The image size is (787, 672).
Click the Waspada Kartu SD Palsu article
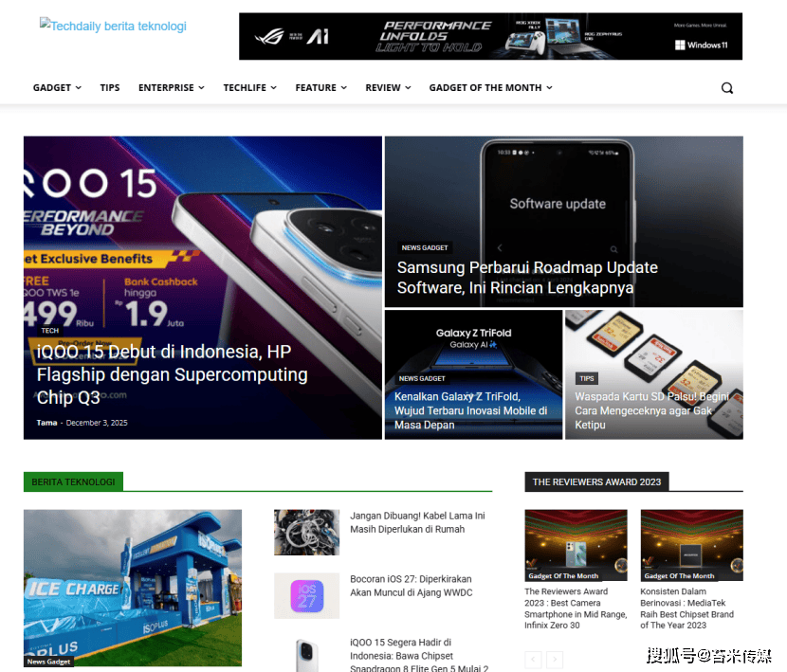[651, 411]
